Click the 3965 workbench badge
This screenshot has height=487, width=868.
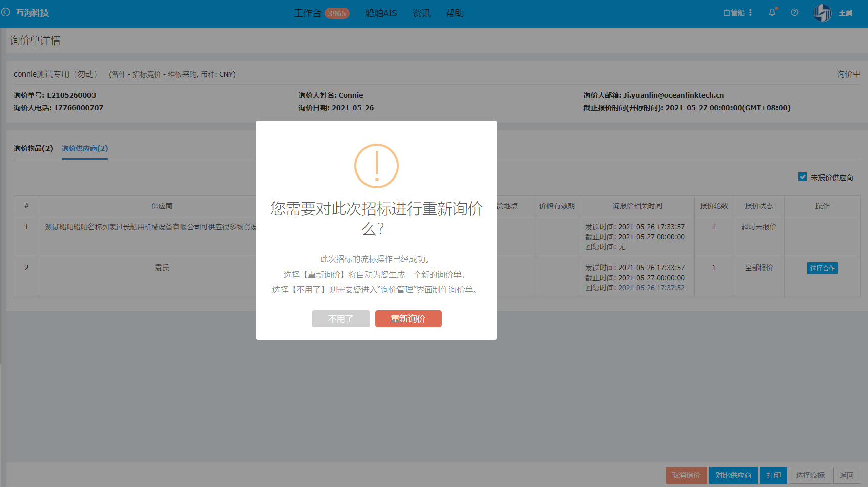tap(337, 13)
